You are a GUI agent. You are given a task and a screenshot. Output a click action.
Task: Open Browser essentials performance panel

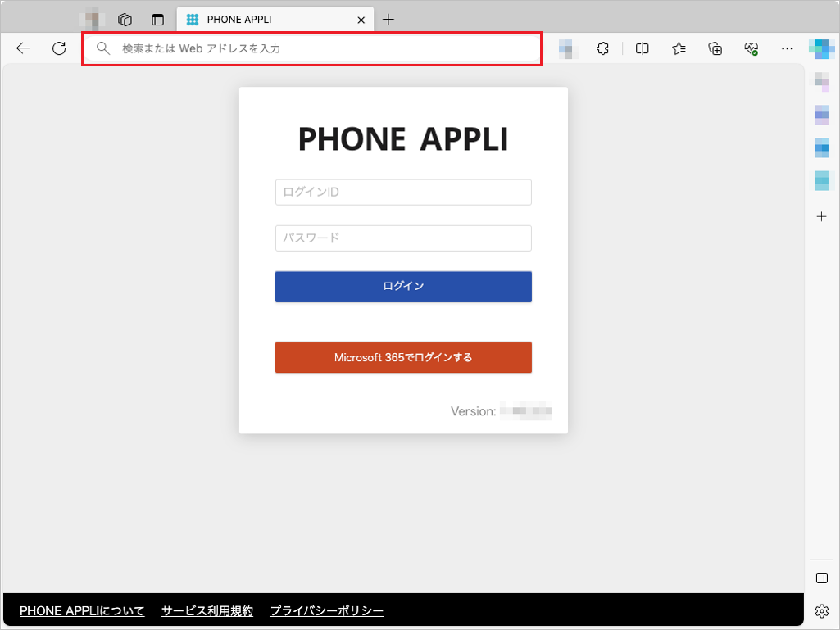point(751,48)
